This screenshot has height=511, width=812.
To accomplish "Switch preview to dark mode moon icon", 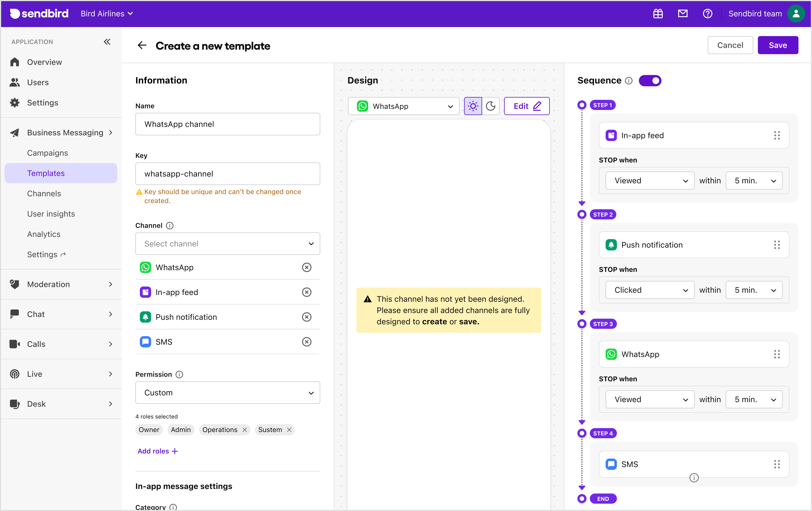I will click(x=491, y=106).
